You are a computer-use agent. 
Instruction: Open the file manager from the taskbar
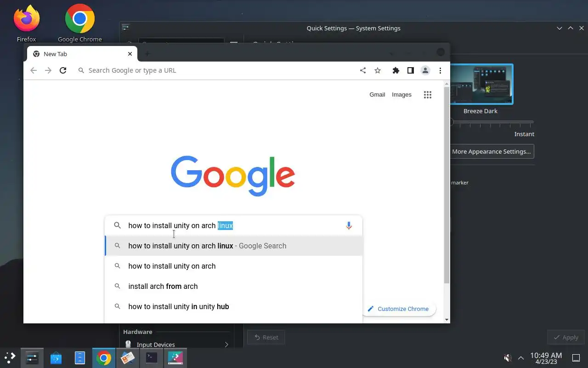(80, 357)
